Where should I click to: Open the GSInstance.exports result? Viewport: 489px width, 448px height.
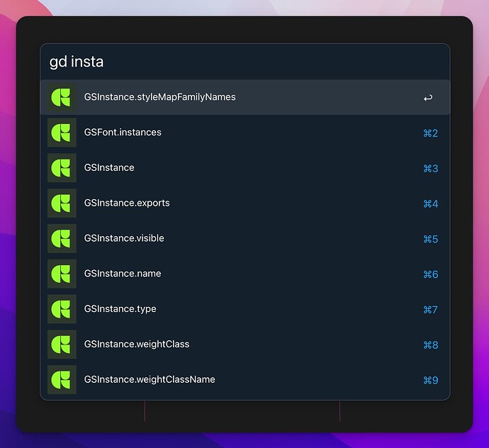[x=244, y=203]
